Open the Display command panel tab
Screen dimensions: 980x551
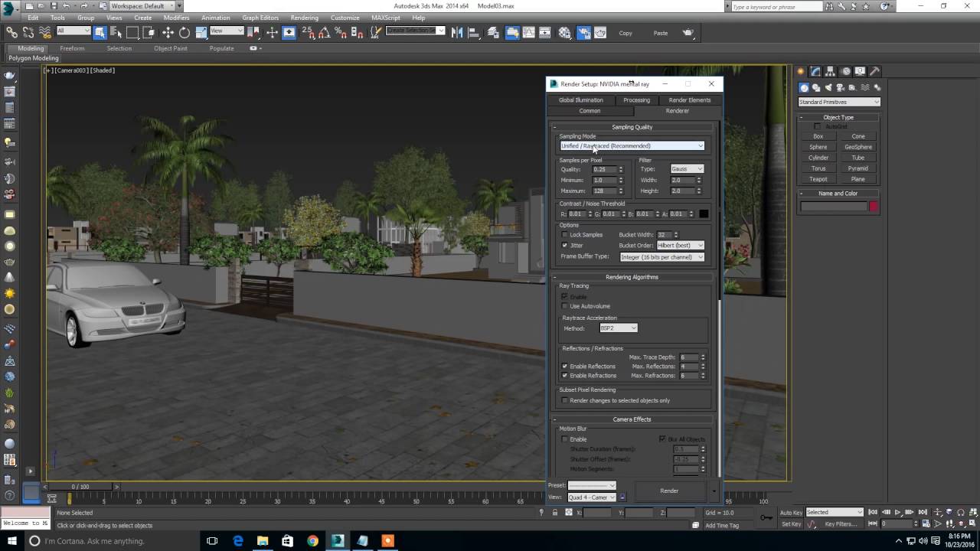pos(860,71)
